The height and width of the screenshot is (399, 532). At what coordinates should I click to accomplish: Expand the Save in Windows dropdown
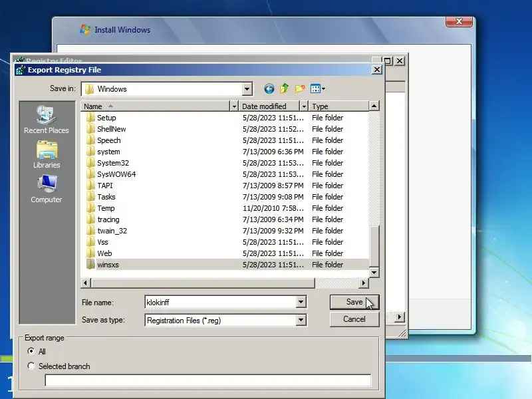[247, 89]
